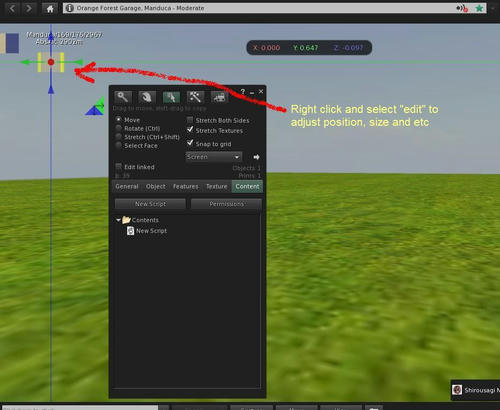500x410 pixels.
Task: Open the location bar history dropdown arrow
Action: pyautogui.click(x=493, y=8)
